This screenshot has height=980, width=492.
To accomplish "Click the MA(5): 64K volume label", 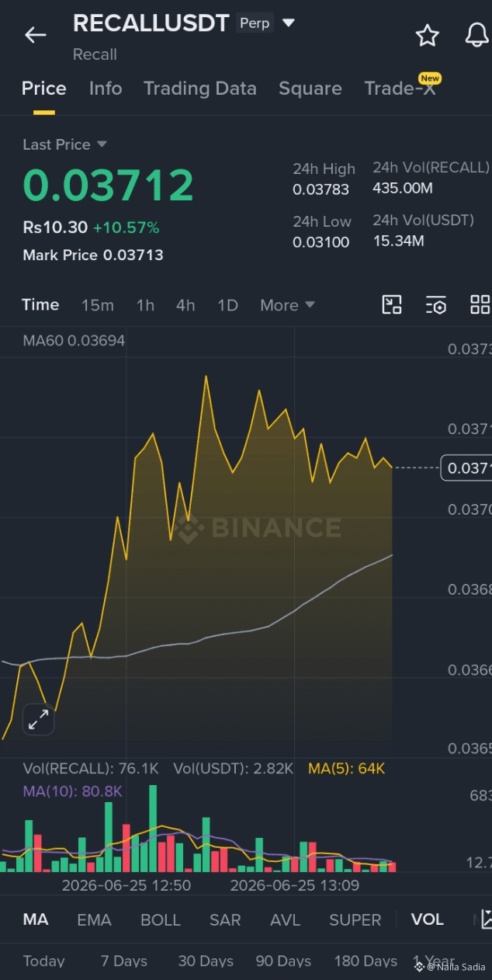I will click(x=346, y=769).
